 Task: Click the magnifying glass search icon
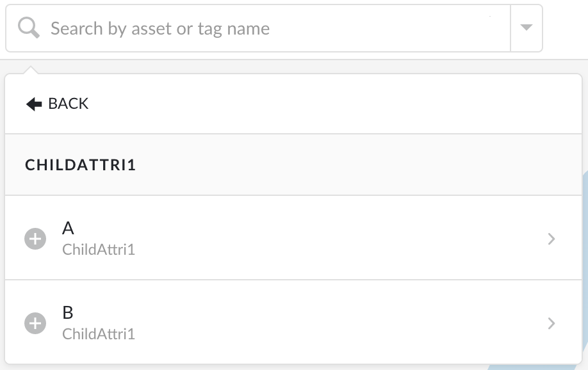[x=28, y=28]
